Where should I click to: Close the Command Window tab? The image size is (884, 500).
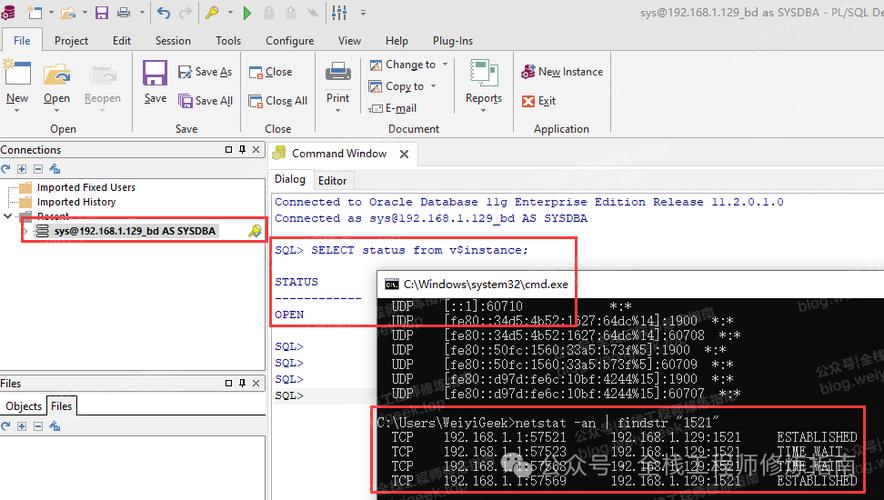click(x=404, y=154)
